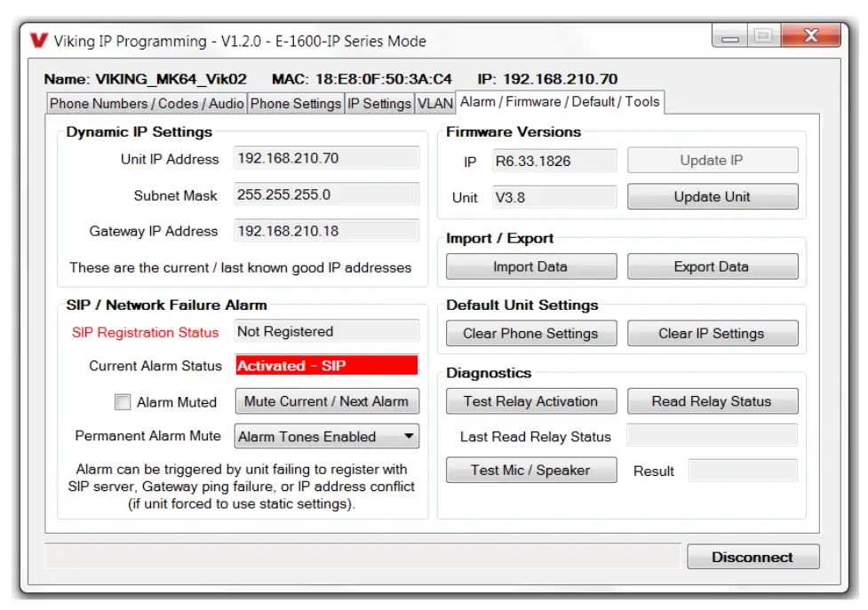Open the IP Settings tab
Viewport: 868px width, 610px height.
coord(379,103)
